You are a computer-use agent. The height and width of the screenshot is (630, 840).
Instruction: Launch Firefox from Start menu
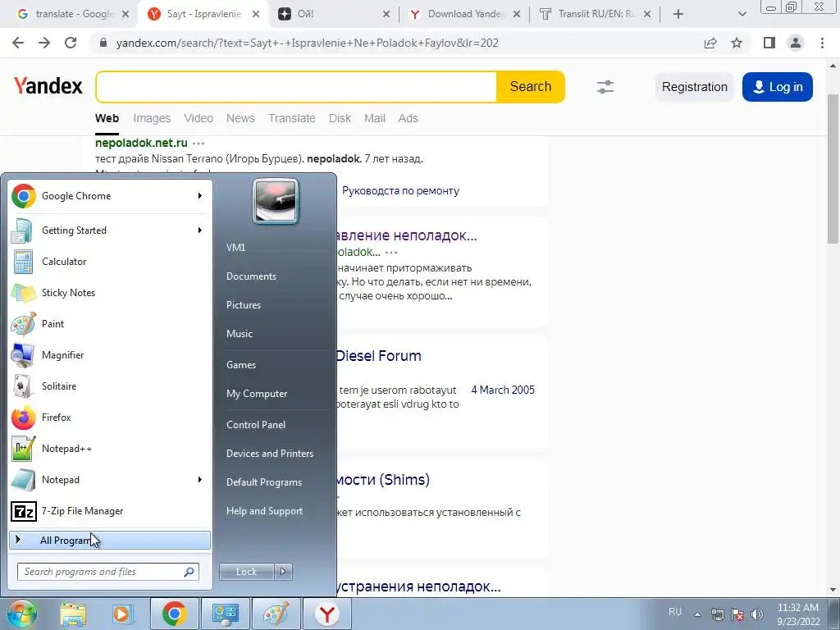coord(110,417)
